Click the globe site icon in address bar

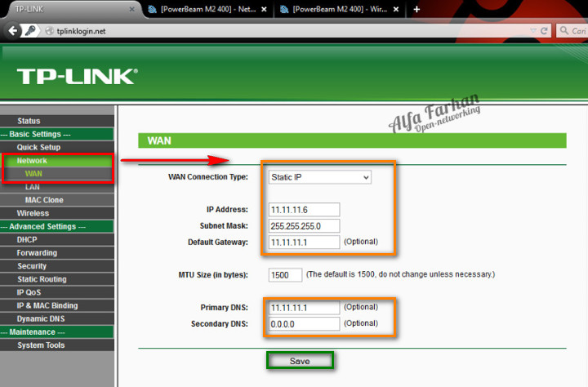pos(49,31)
